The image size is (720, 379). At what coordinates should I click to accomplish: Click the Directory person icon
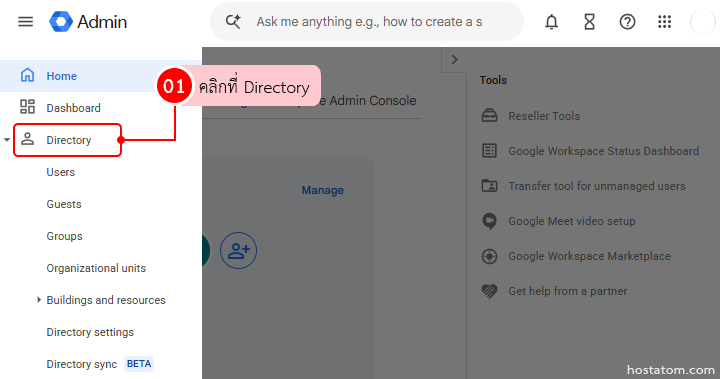[x=28, y=139]
